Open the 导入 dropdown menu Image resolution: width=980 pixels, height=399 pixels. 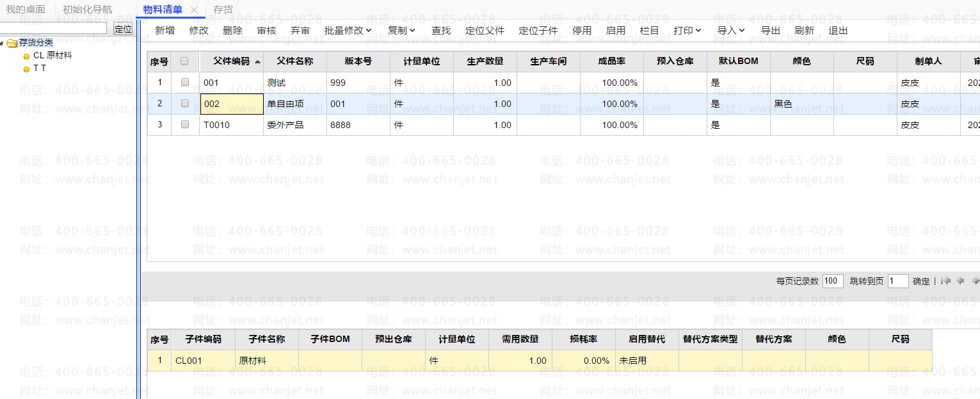(x=731, y=30)
